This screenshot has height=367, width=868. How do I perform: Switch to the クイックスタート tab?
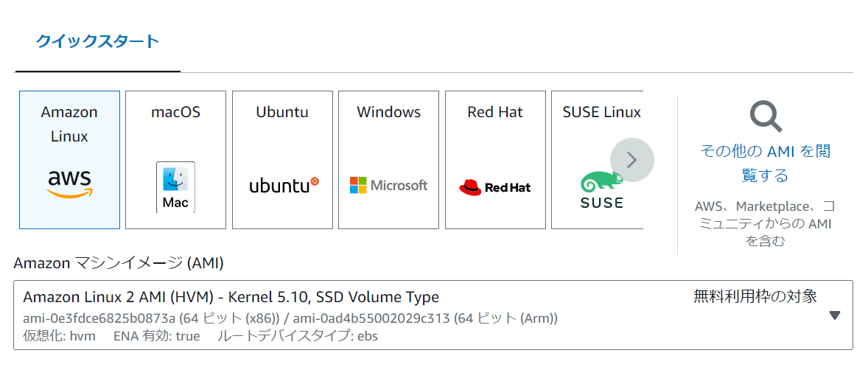tap(97, 41)
